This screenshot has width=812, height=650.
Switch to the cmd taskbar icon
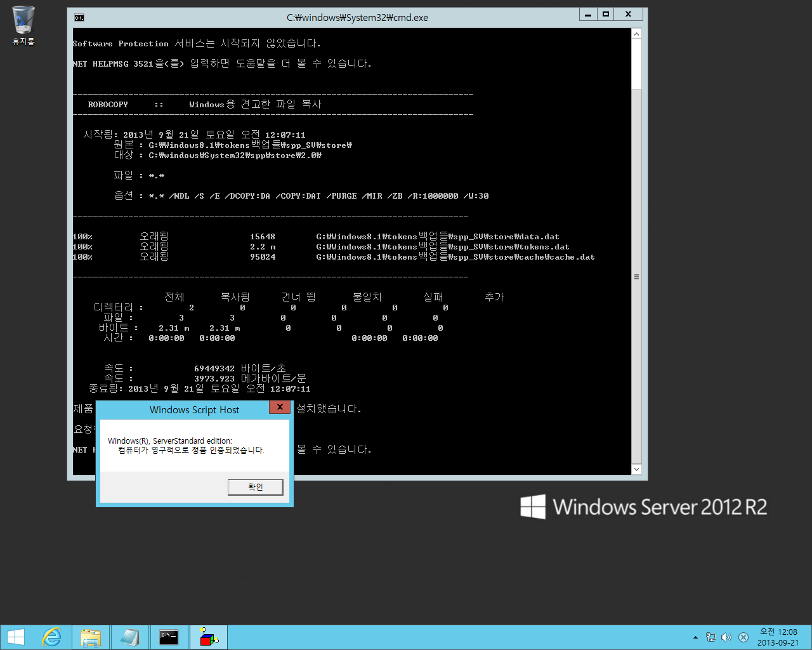169,637
